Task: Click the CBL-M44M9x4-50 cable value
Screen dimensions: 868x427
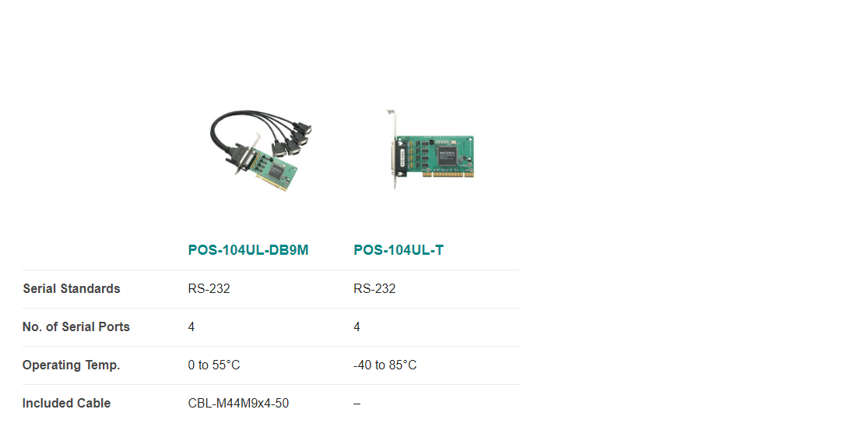Action: [x=238, y=403]
